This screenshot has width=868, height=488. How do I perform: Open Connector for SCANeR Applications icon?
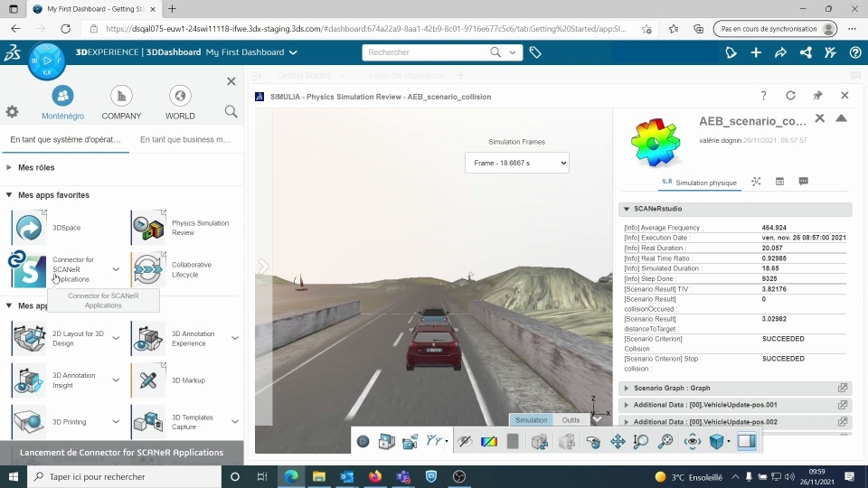coord(29,269)
